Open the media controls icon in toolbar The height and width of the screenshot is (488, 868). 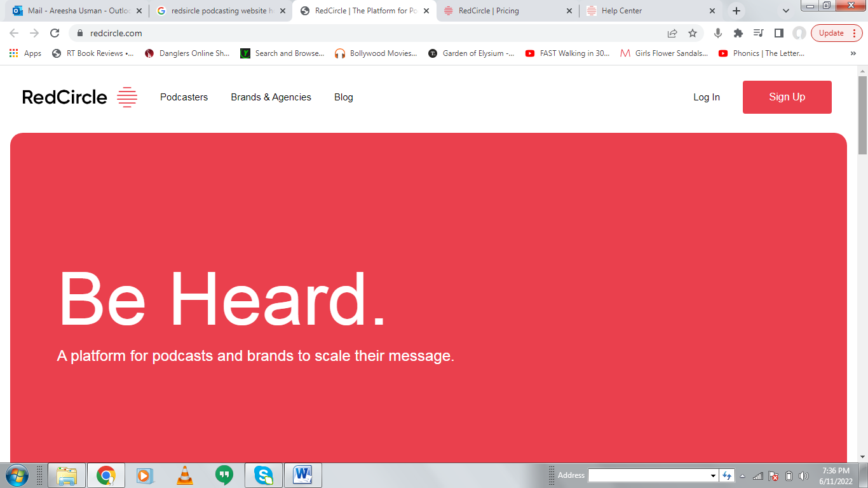[759, 33]
